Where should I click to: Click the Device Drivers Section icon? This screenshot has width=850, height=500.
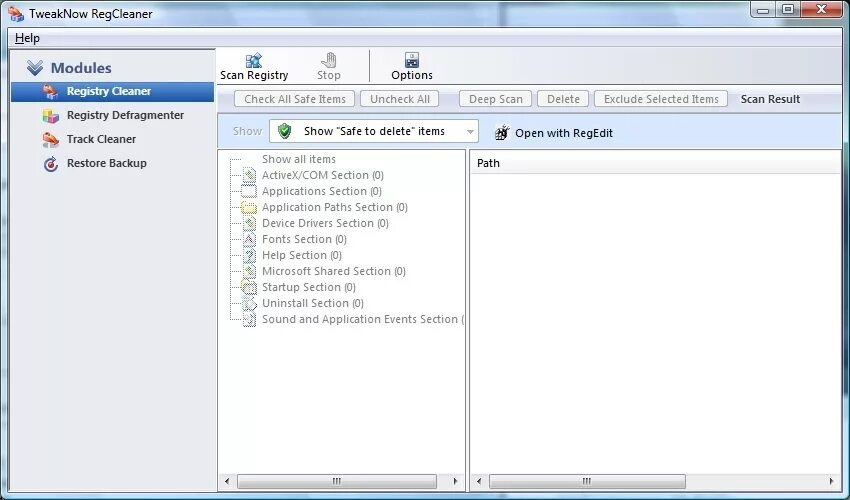tap(249, 223)
